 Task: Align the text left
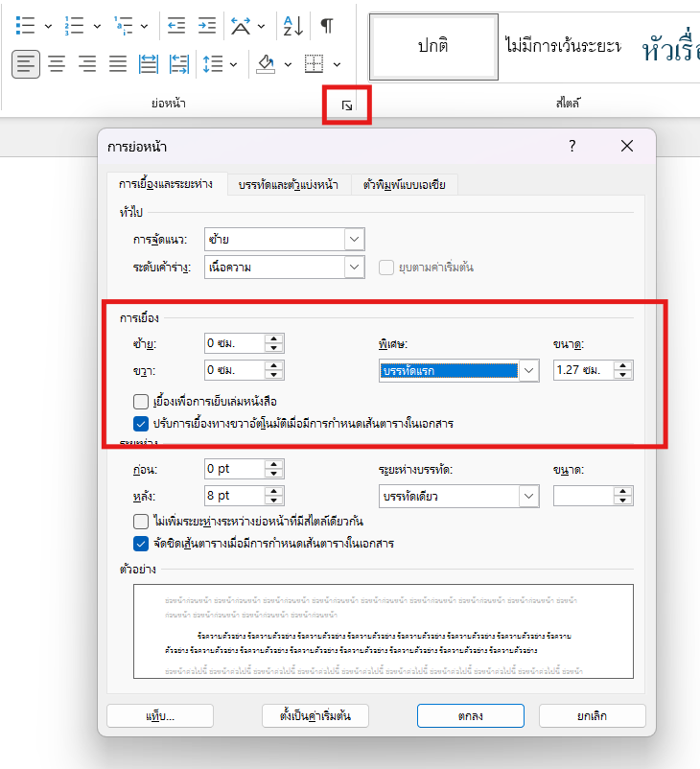[x=26, y=63]
